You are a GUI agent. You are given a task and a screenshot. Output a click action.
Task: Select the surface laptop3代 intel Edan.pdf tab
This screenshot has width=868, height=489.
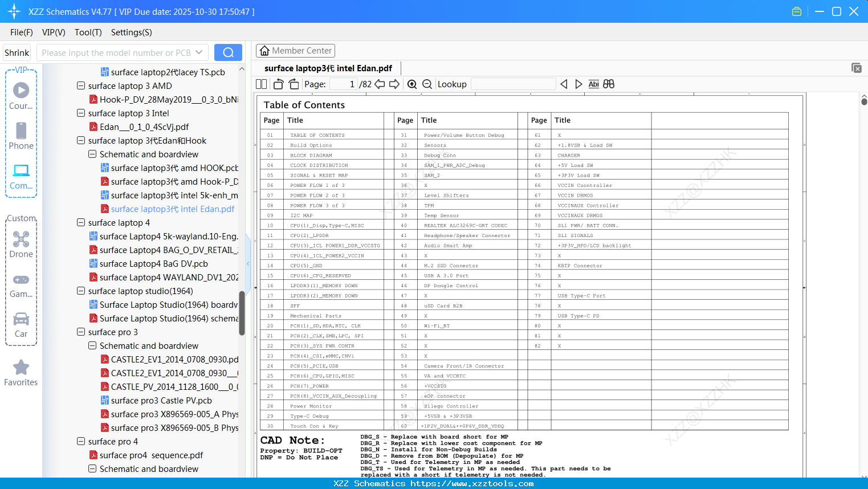click(328, 68)
